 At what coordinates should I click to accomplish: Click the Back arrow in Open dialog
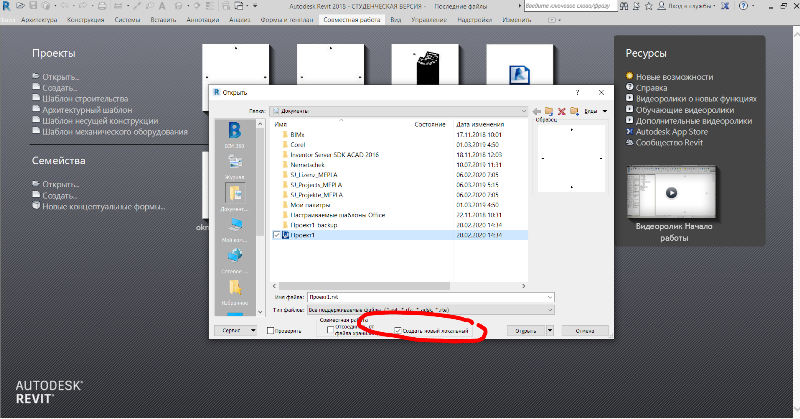pyautogui.click(x=537, y=111)
